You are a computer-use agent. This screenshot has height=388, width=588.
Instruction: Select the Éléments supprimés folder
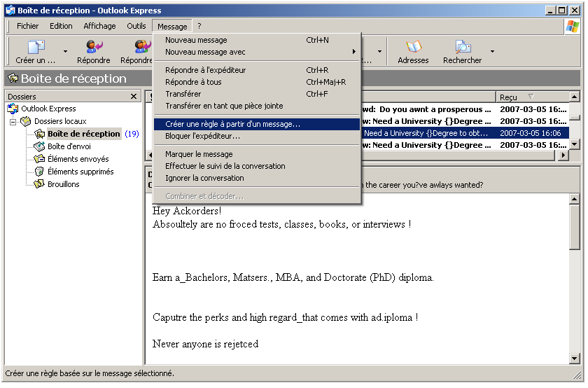pyautogui.click(x=80, y=172)
